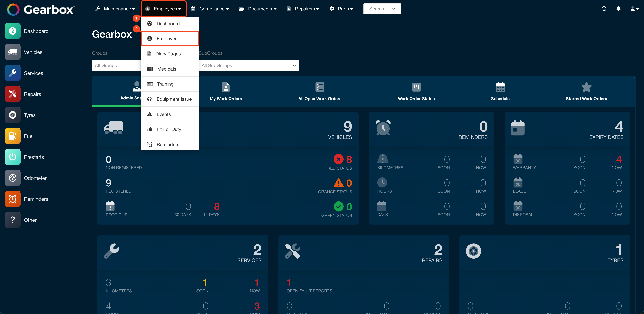Click inside the Search field

(x=378, y=9)
